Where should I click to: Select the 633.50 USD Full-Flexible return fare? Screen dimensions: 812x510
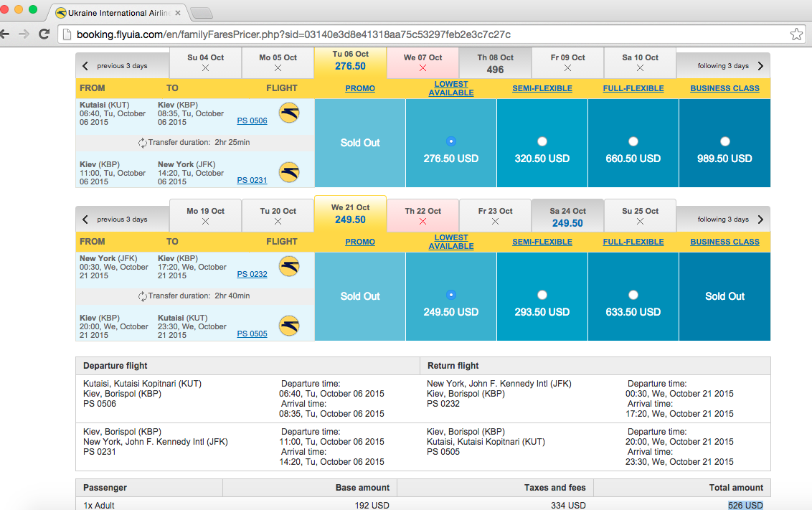point(633,295)
